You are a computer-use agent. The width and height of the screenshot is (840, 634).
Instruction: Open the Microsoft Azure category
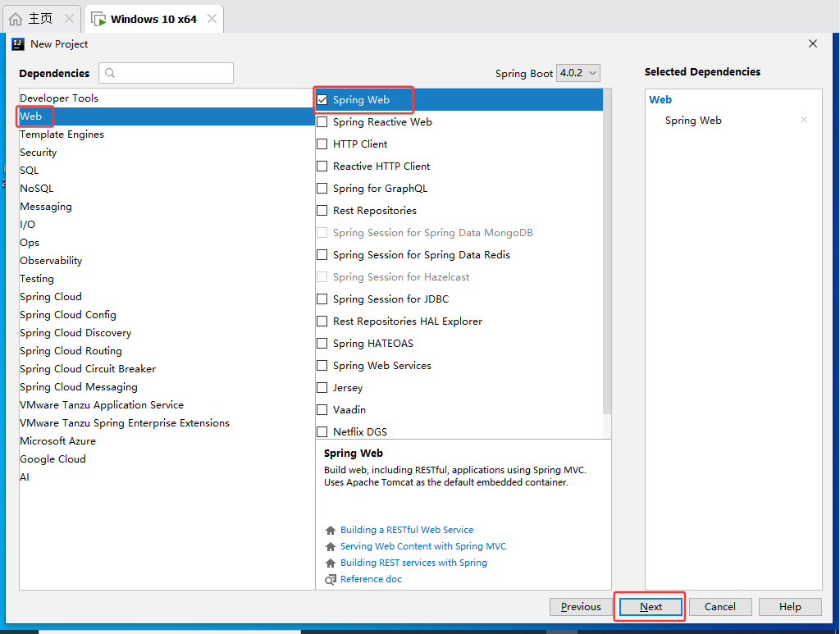click(167, 440)
